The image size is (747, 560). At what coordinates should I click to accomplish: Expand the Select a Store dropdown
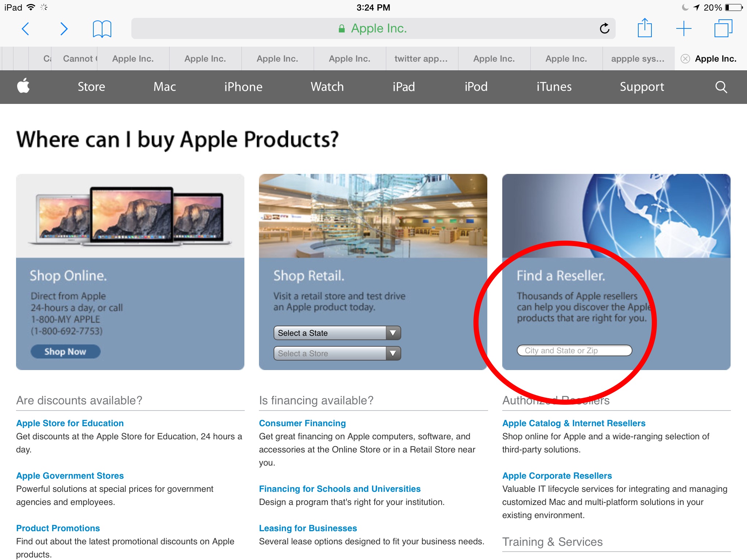pos(337,353)
